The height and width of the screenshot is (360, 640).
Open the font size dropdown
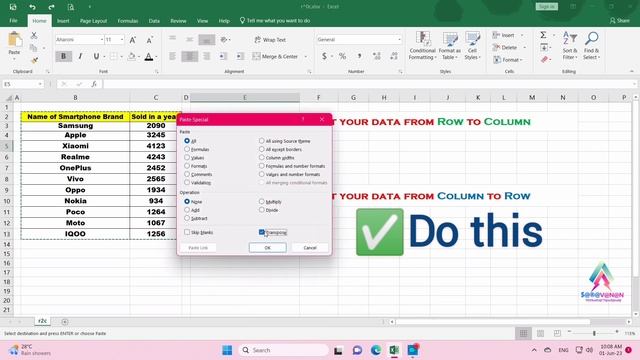[122, 40]
